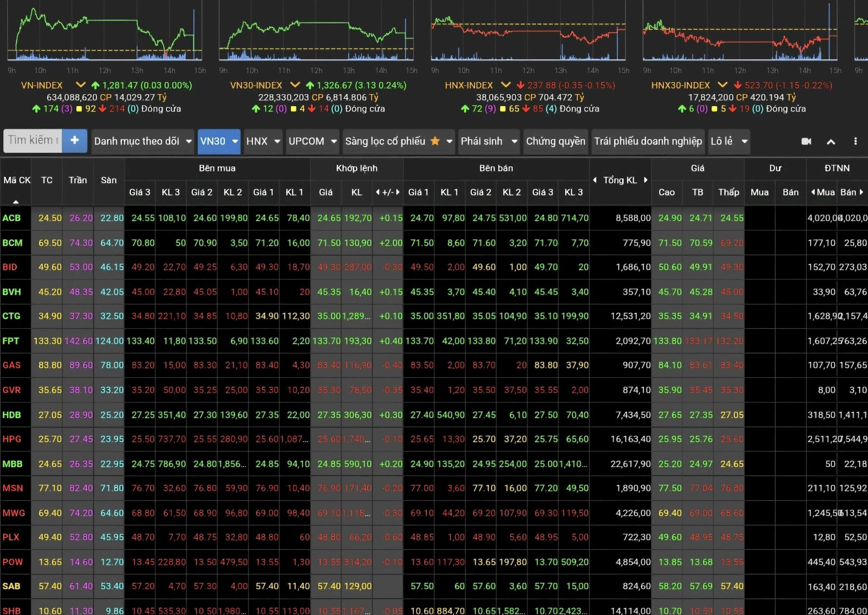Switch to the Chứng quyền tab

[556, 142]
